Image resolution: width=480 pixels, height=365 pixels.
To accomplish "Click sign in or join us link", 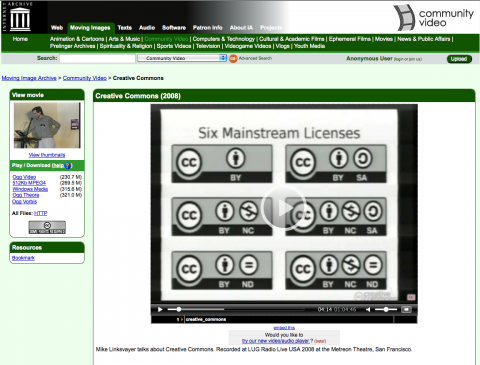I will [408, 59].
